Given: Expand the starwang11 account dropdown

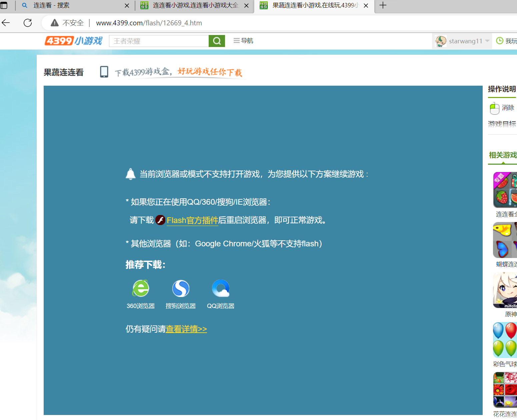Looking at the screenshot, I should [487, 41].
